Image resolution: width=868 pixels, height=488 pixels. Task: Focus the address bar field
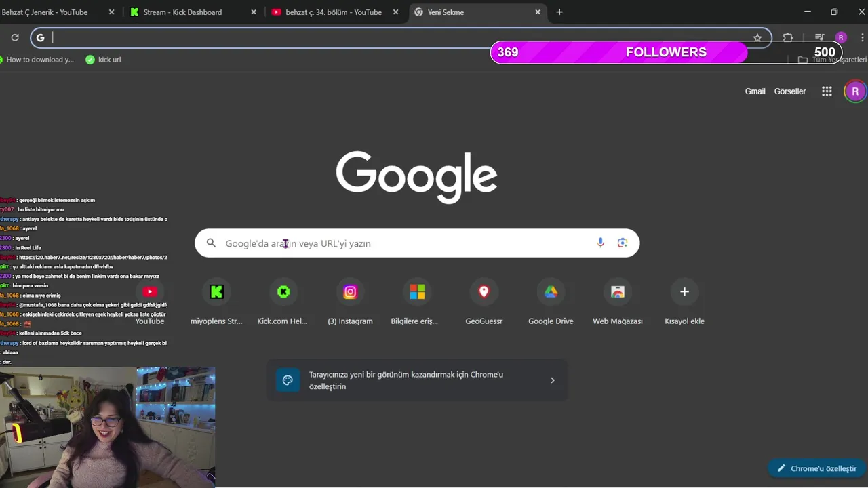coord(400,37)
